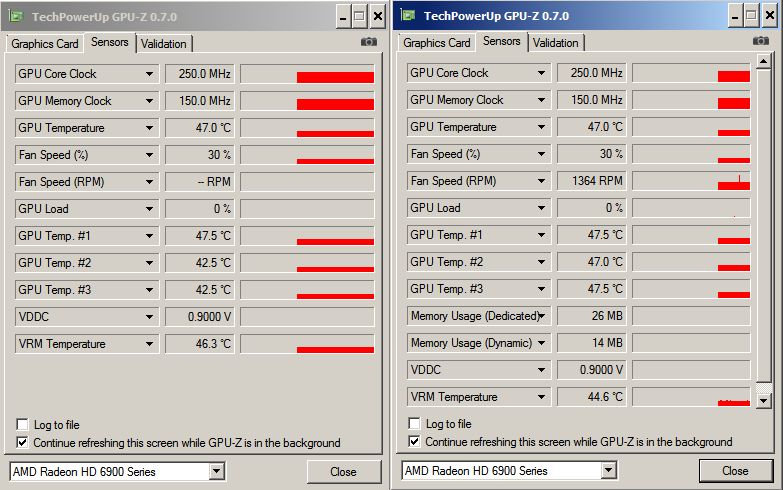This screenshot has height=490, width=783.
Task: Open VDDC dropdown in right window
Action: click(x=541, y=370)
